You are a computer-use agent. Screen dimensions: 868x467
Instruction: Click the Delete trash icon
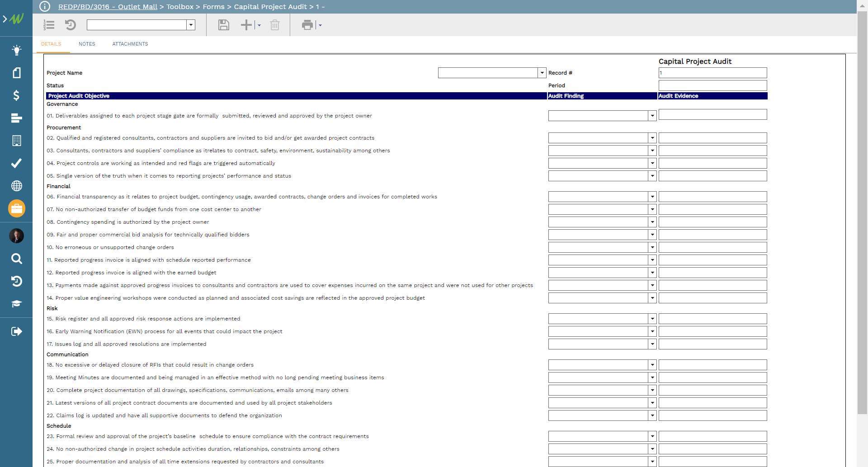(x=275, y=25)
